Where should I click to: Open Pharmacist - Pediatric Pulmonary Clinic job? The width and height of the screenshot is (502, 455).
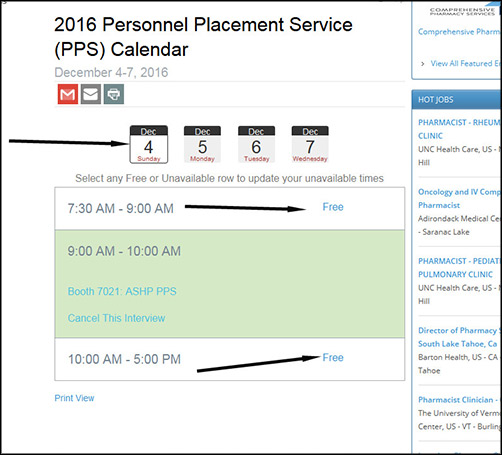tap(459, 268)
